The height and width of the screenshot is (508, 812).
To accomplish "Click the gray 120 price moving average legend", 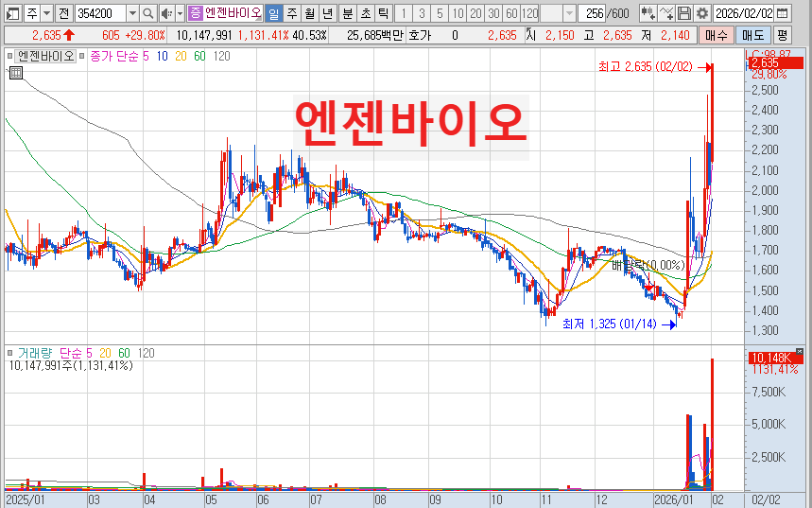I will [x=221, y=56].
